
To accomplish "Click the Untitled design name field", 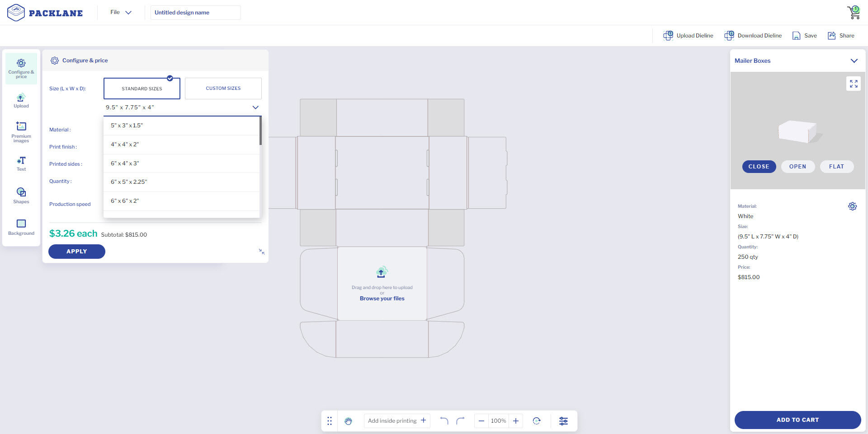I will pyautogui.click(x=195, y=13).
